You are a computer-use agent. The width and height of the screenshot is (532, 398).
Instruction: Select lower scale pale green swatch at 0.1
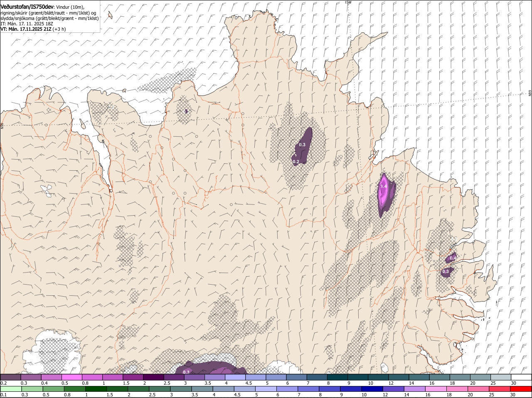(11, 389)
